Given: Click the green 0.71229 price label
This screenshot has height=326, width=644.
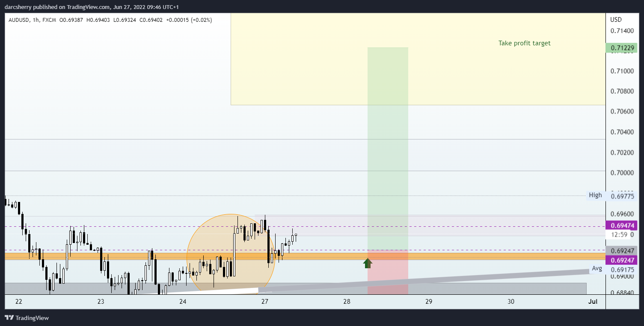Looking at the screenshot, I should coord(622,48).
